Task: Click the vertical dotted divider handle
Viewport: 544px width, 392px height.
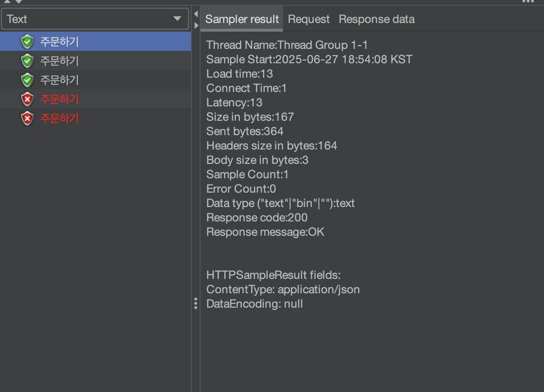Action: pos(196,303)
